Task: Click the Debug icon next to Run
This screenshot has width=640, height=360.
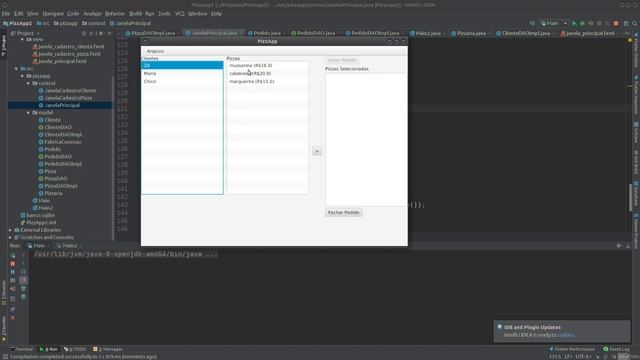Action: point(582,24)
